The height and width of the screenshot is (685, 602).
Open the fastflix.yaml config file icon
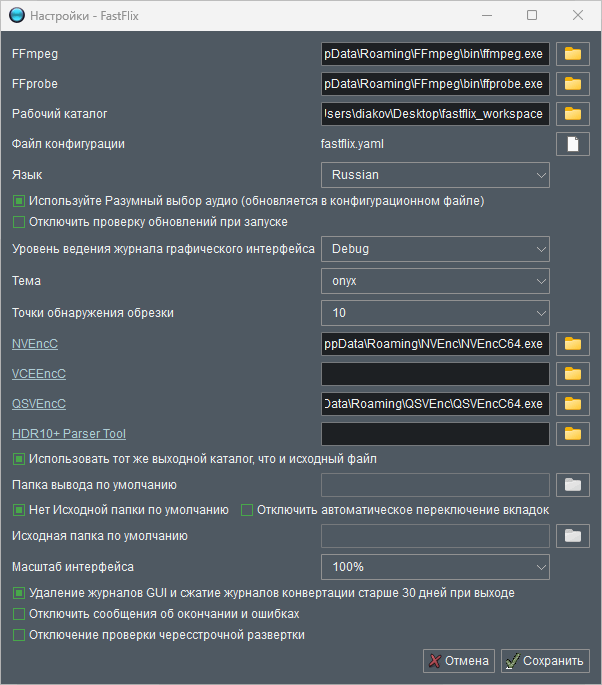click(573, 144)
